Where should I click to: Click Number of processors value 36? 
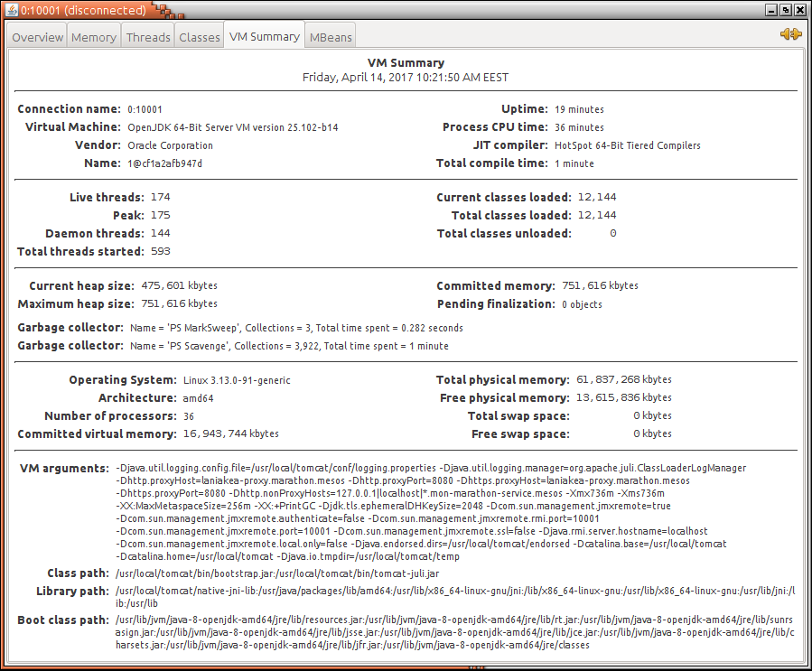point(189,416)
